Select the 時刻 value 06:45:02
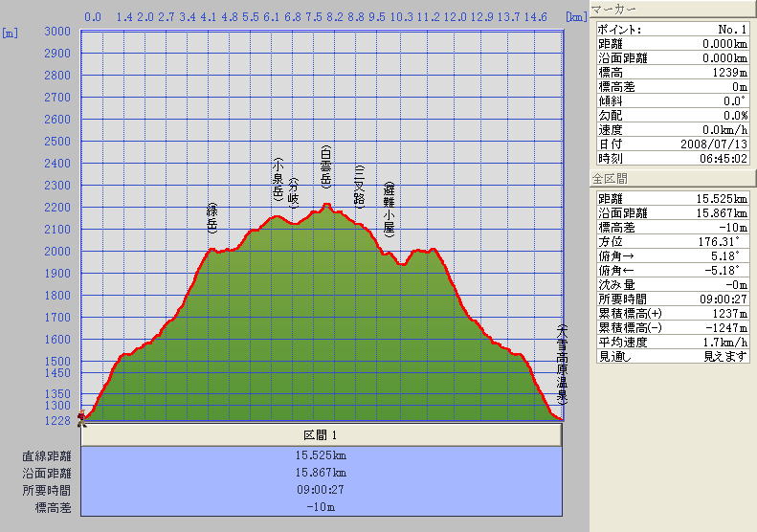The width and height of the screenshot is (757, 532). point(724,158)
